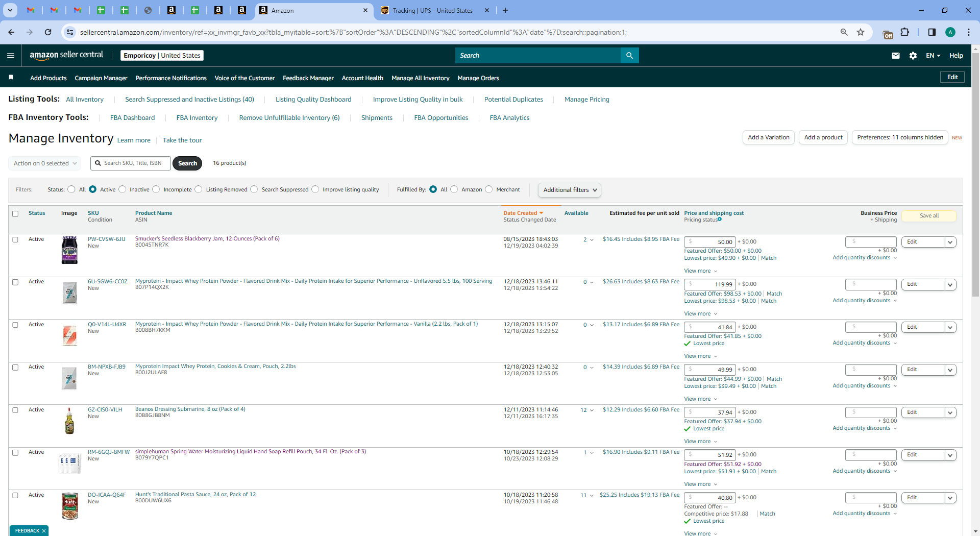Select the Incomplete status radio button
Viewport: 980px width, 536px height.
(156, 189)
